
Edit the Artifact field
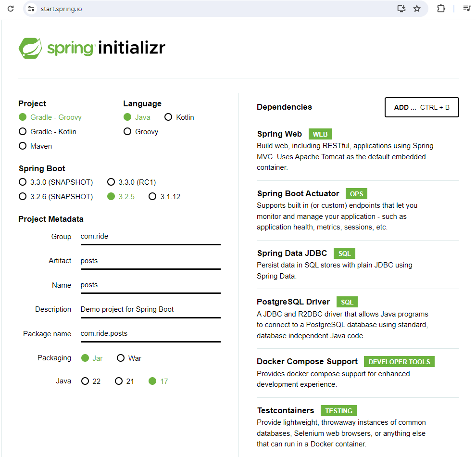click(x=150, y=261)
